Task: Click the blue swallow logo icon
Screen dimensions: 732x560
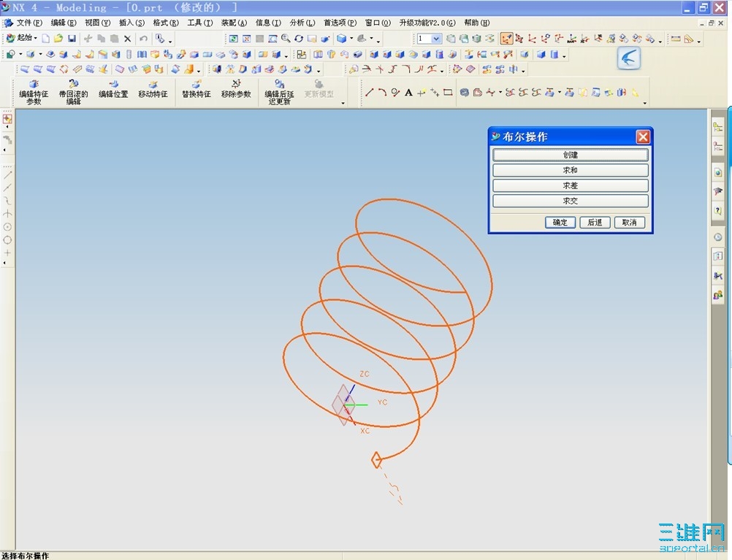Action: coord(628,59)
